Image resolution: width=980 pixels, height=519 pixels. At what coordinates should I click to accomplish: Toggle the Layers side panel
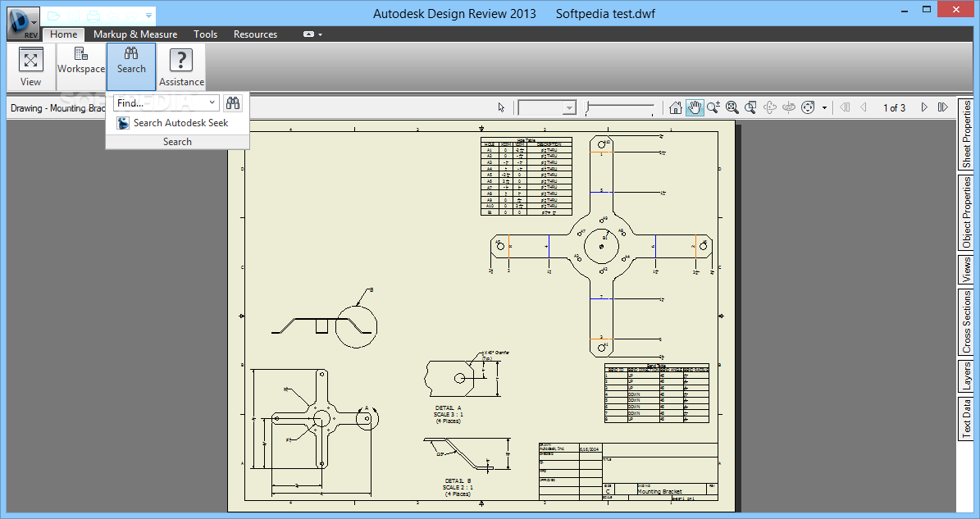coord(966,376)
